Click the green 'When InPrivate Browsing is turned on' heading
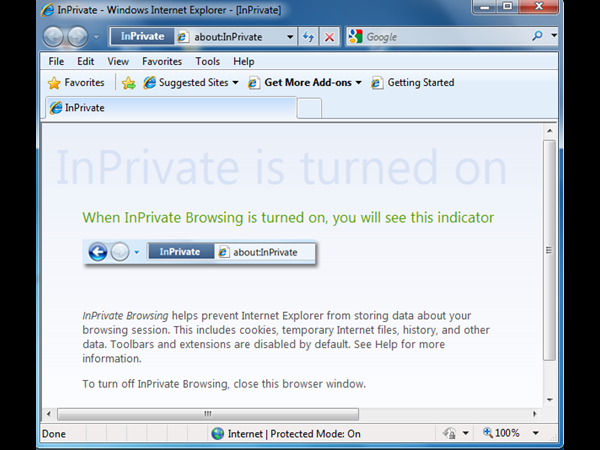Viewport: 600px width, 450px height. point(288,218)
